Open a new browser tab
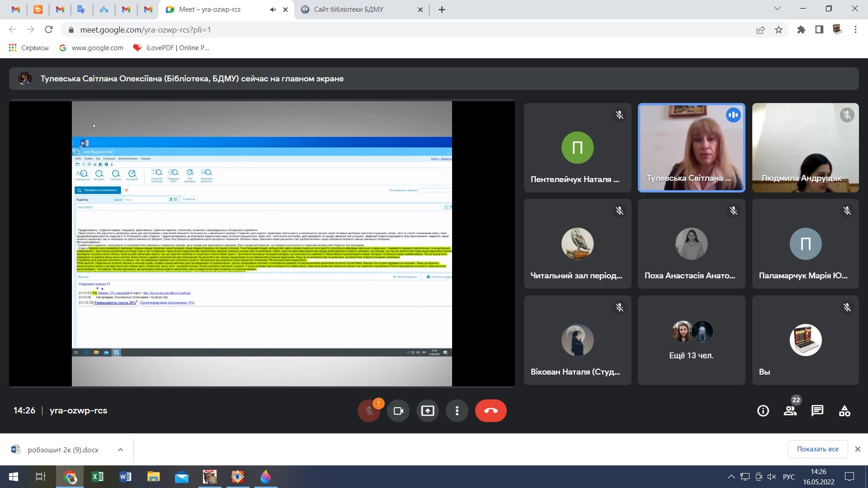868x488 pixels. 442,9
